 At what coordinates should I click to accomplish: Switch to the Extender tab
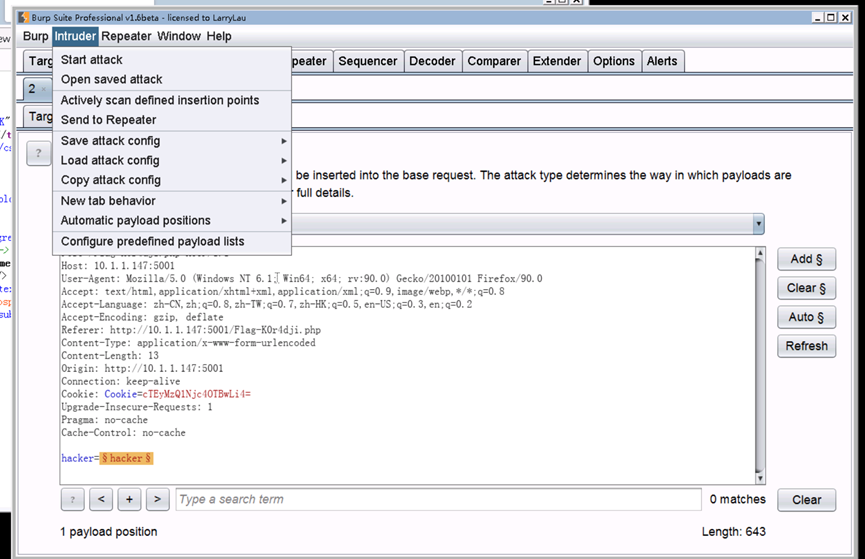tap(557, 61)
